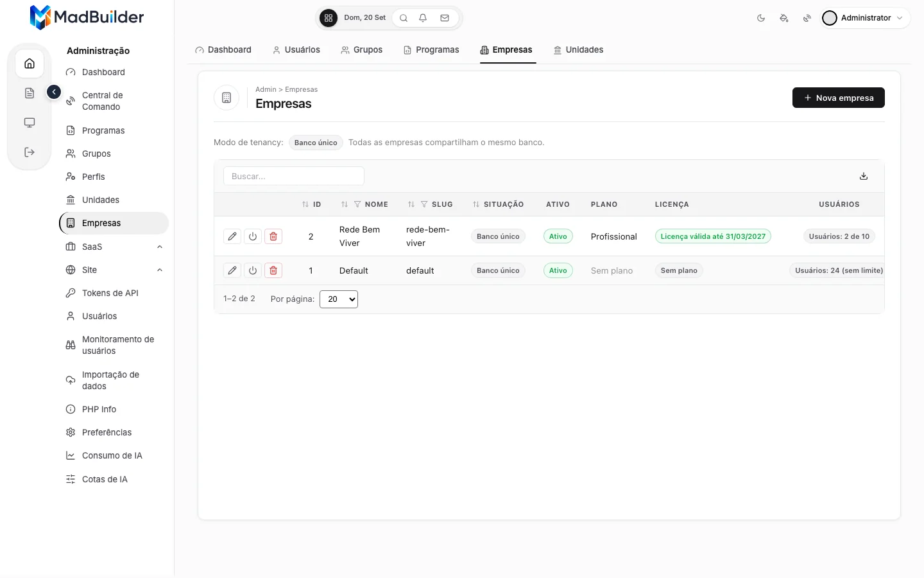The image size is (924, 578).
Task: Filter the SLUG column
Action: tap(424, 204)
